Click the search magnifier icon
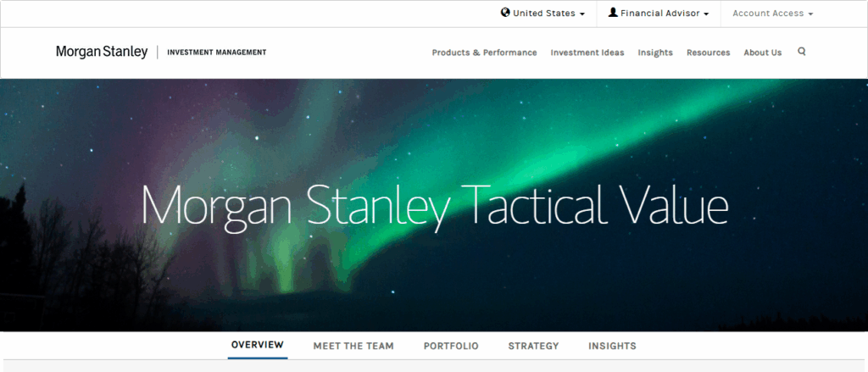Screen dimensions: 868x372 (x=802, y=52)
